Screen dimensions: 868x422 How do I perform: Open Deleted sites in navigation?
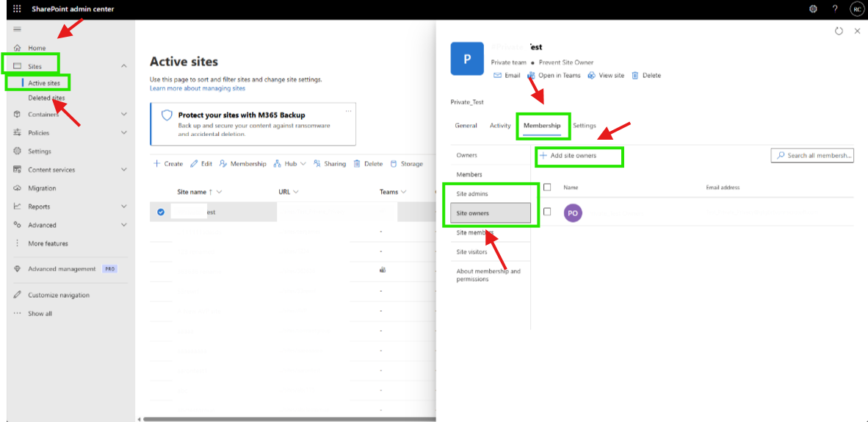[46, 99]
